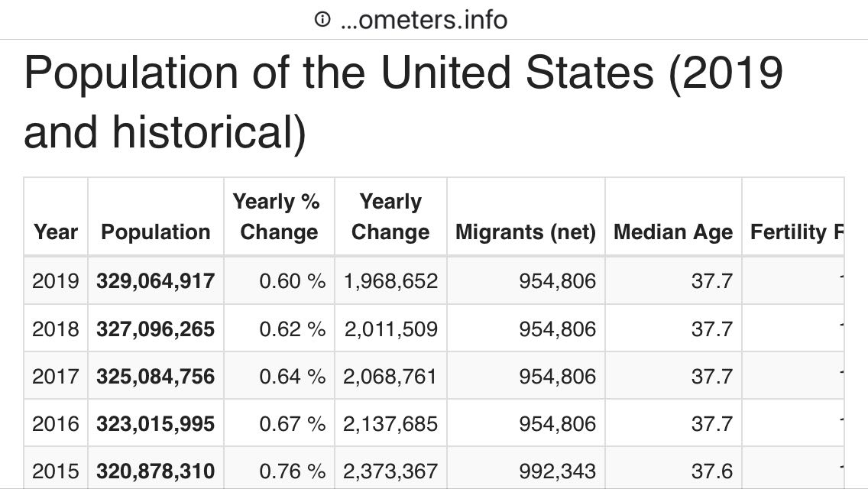Click the 2018 year cell

click(56, 329)
